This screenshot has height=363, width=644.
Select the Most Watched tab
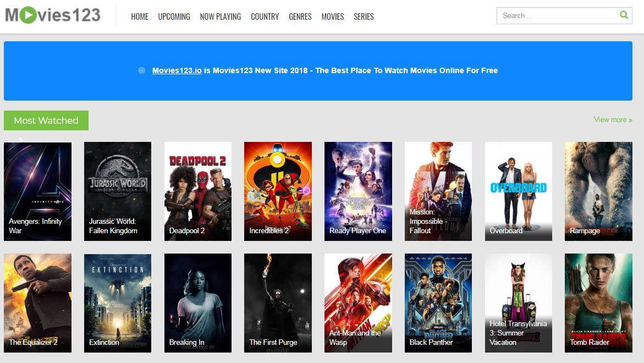(x=46, y=120)
